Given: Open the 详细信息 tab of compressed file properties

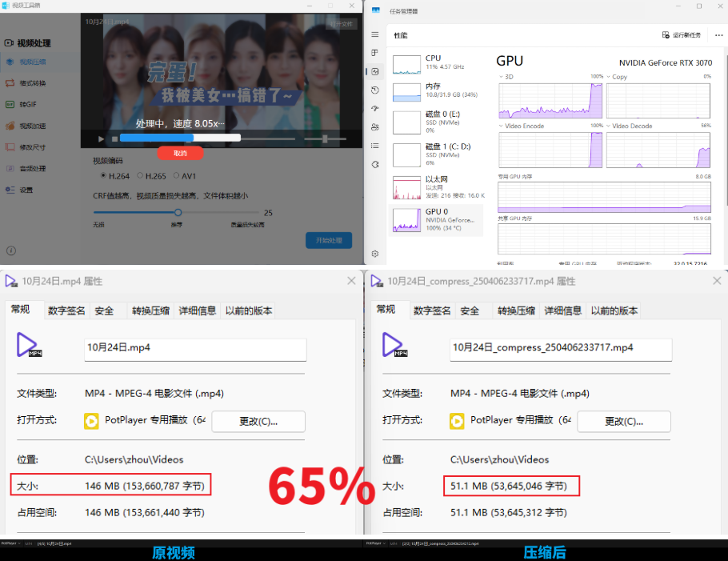Looking at the screenshot, I should click(562, 311).
